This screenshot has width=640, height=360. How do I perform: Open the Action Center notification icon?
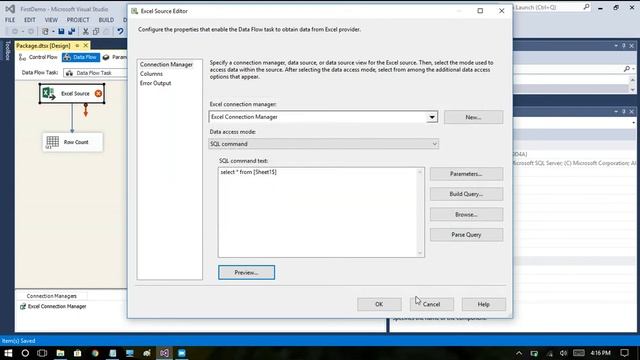624,353
